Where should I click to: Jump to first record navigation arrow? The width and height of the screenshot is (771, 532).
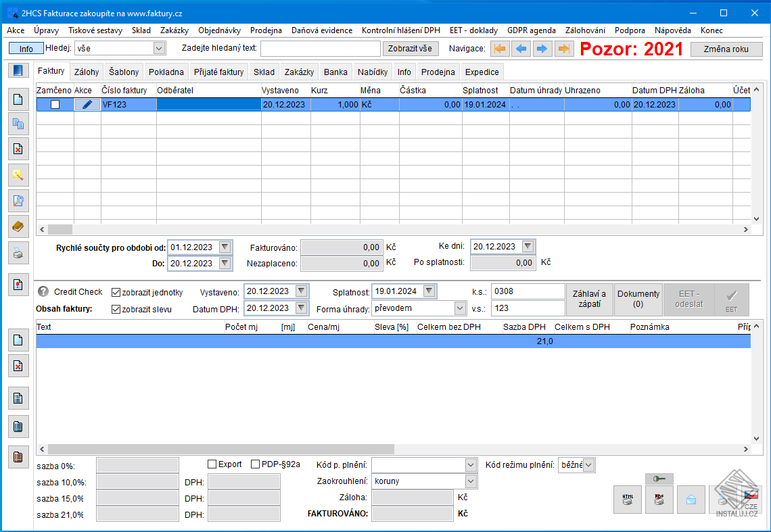tap(499, 49)
